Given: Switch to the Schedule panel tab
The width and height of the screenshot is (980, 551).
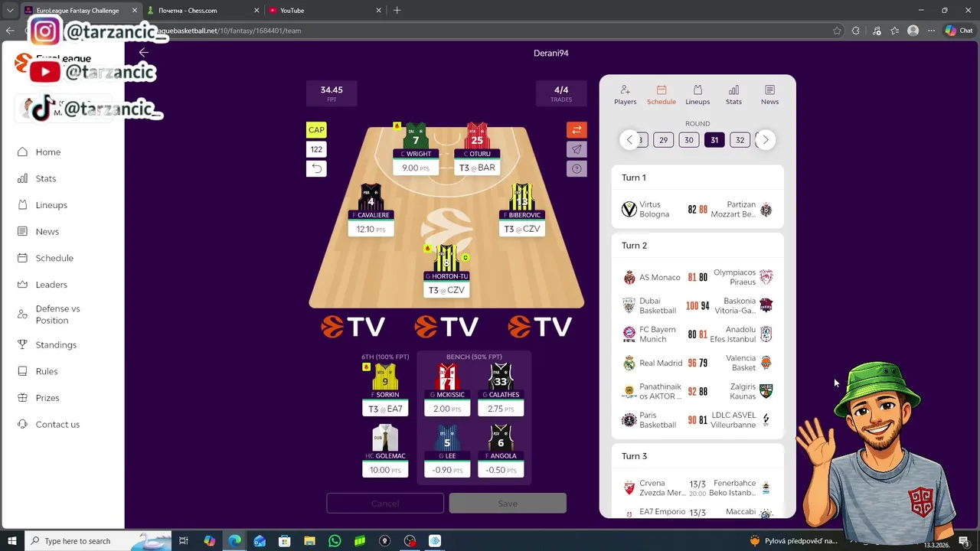Looking at the screenshot, I should [661, 95].
